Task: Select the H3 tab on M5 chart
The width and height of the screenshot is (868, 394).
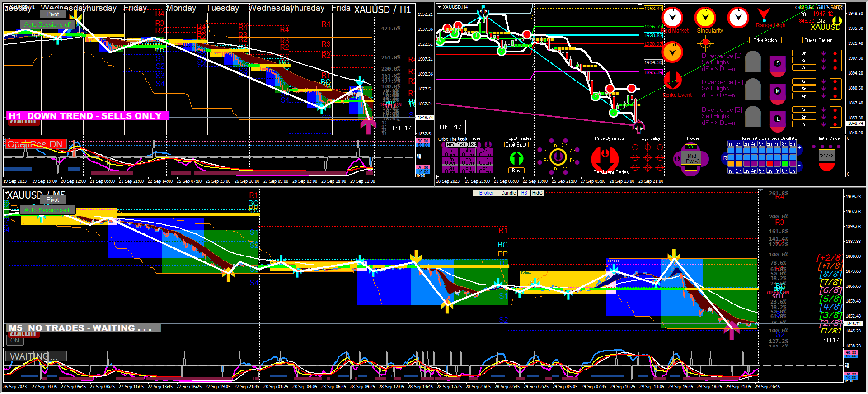Action: pyautogui.click(x=524, y=193)
